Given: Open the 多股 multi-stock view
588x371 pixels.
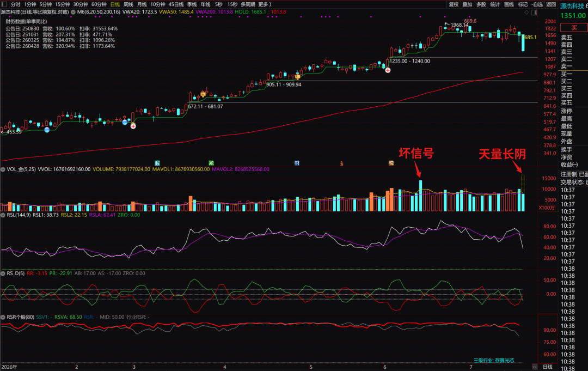Looking at the screenshot, I should pos(481,4).
